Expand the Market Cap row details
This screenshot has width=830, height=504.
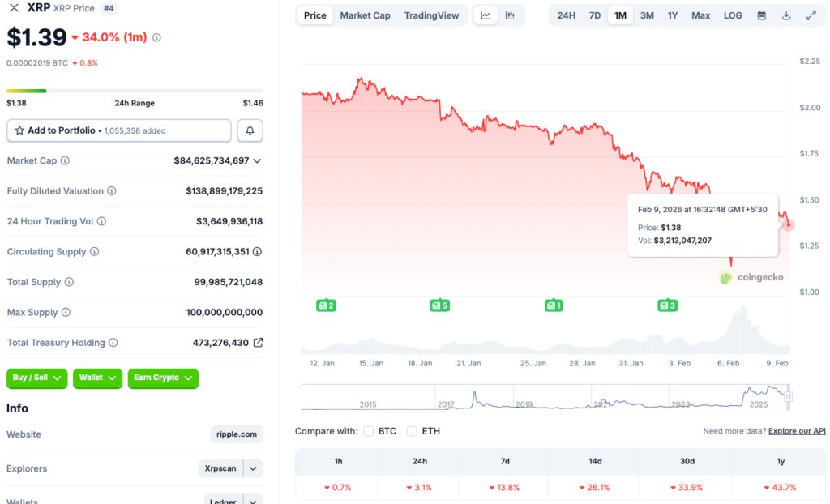[x=258, y=160]
